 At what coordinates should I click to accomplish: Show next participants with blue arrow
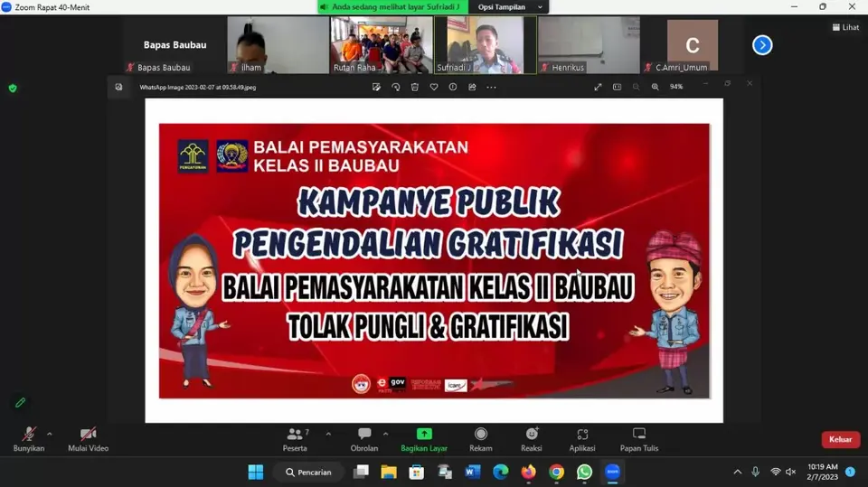pos(762,45)
